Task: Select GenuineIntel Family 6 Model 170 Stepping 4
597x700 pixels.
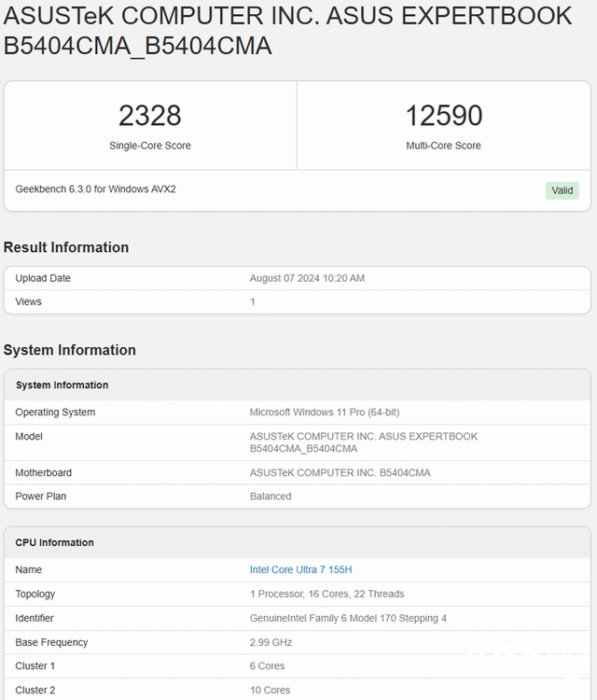Action: tap(348, 618)
